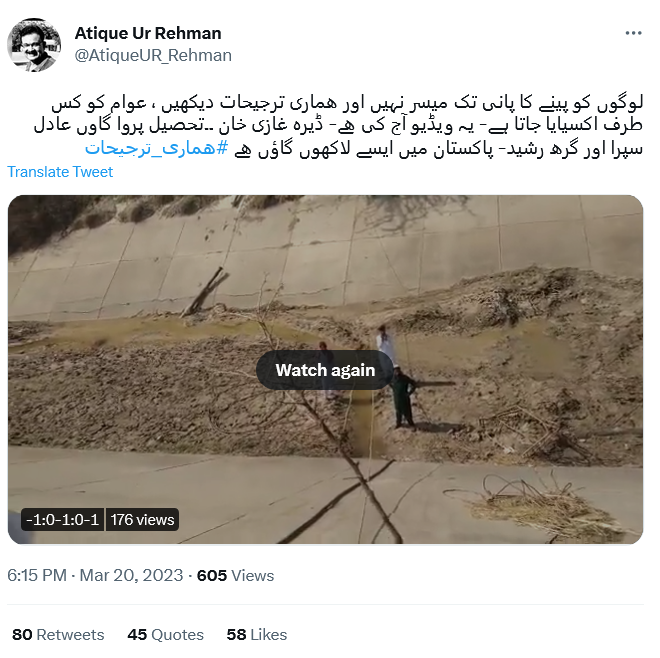Image resolution: width=660 pixels, height=658 pixels.
Task: Click the Urdu tweet text body
Action: coord(338,125)
